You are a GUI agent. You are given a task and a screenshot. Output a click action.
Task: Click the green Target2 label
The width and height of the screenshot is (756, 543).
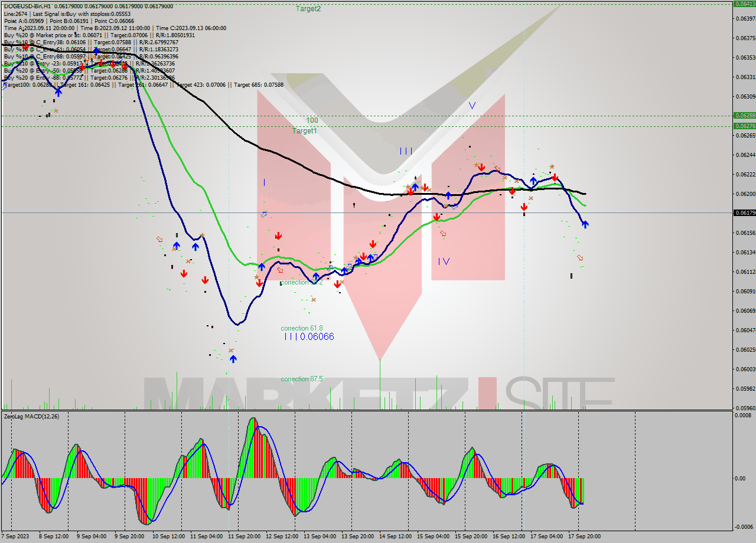pyautogui.click(x=308, y=9)
